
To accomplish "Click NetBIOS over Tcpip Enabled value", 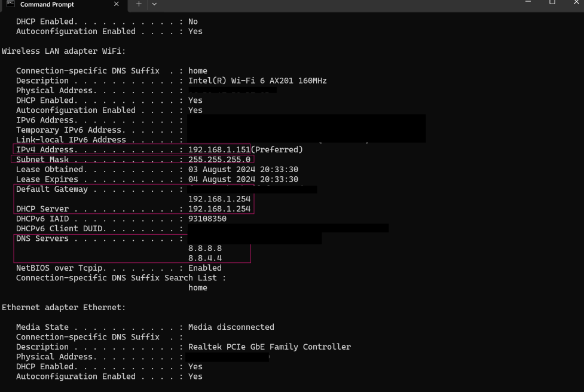I will [205, 268].
